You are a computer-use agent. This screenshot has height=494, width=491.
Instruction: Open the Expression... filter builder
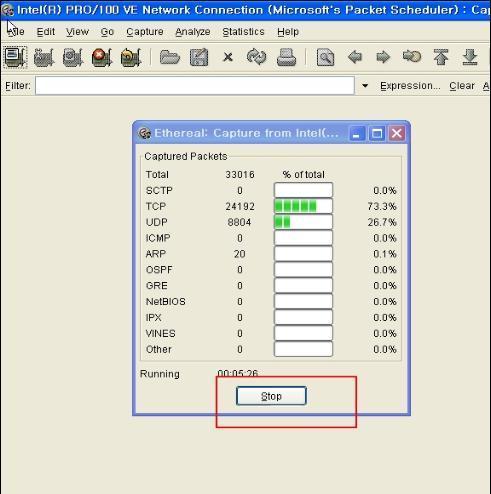pyautogui.click(x=410, y=86)
